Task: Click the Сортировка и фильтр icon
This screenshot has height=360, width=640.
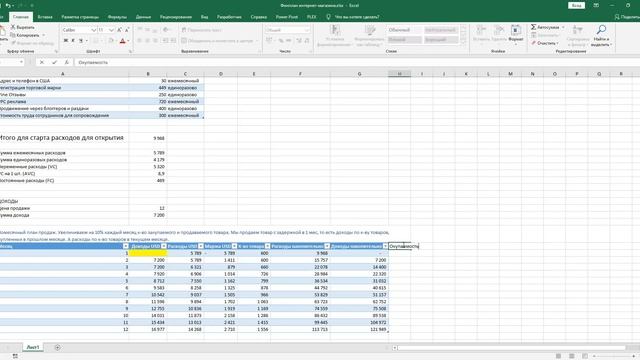Action: 578,30
